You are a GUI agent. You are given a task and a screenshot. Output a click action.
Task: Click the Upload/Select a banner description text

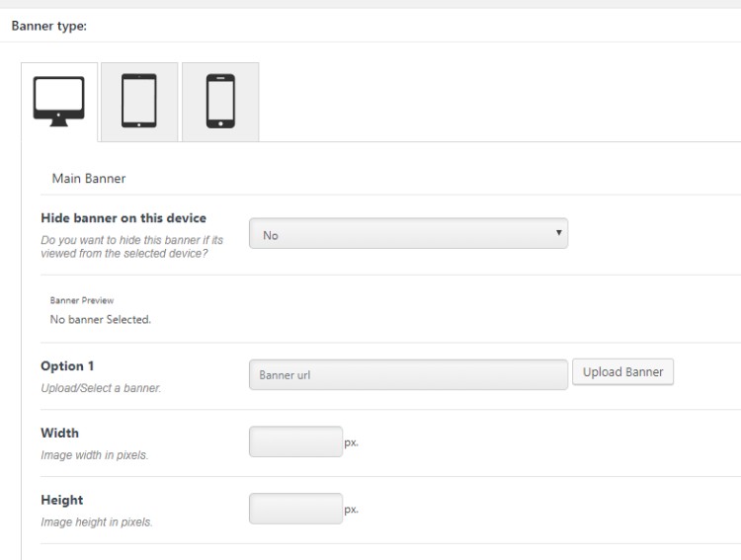click(101, 388)
